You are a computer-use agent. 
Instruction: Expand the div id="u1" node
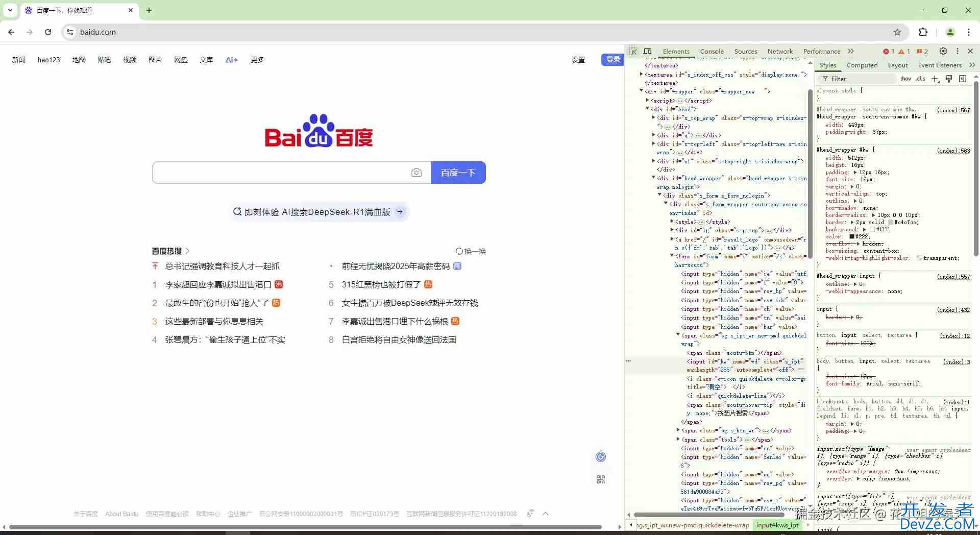tap(654, 161)
